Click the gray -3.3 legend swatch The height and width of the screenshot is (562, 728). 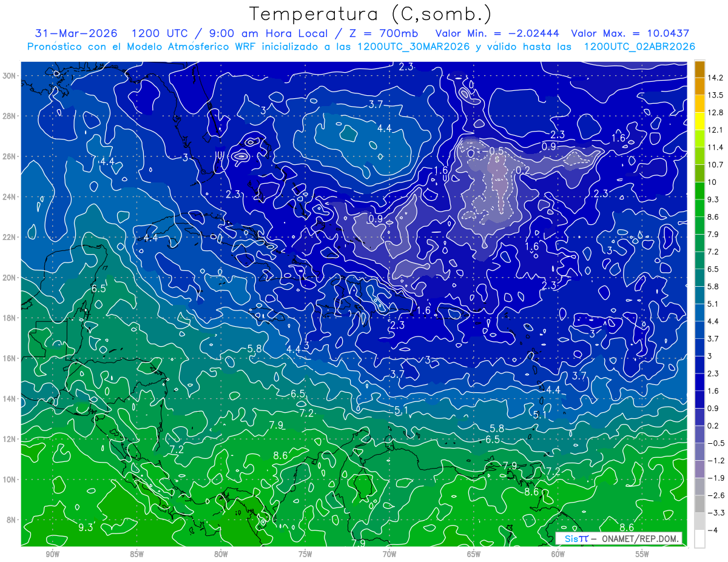click(699, 521)
